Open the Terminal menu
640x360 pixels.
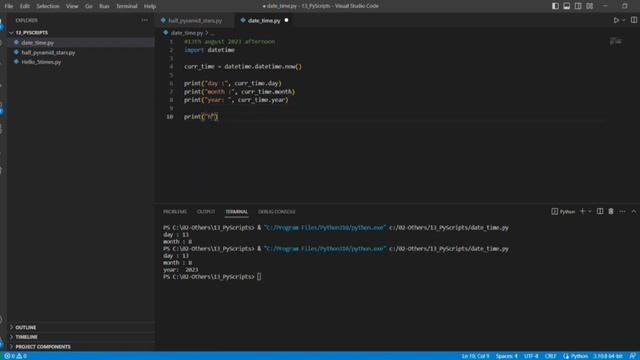pos(127,6)
